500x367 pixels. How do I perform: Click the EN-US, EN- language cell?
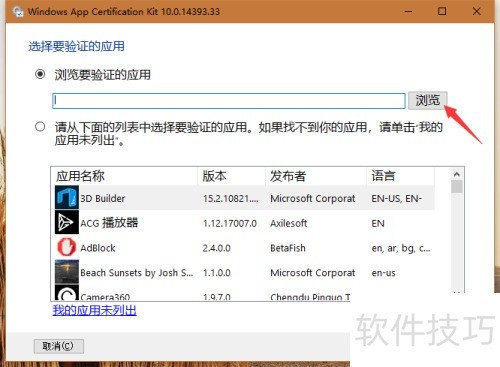[397, 198]
